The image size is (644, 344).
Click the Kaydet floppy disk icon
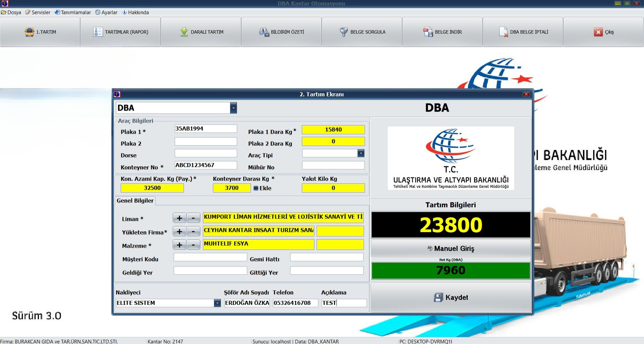(x=438, y=297)
